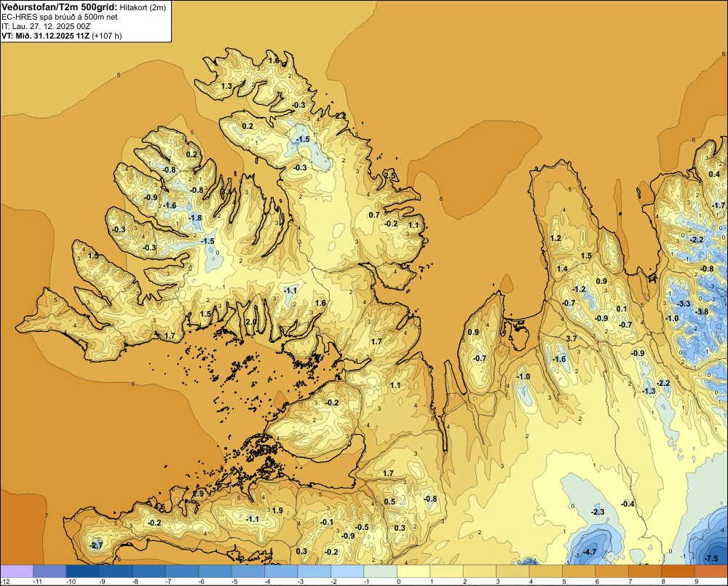Click the '3.7' temperature value

pyautogui.click(x=571, y=338)
